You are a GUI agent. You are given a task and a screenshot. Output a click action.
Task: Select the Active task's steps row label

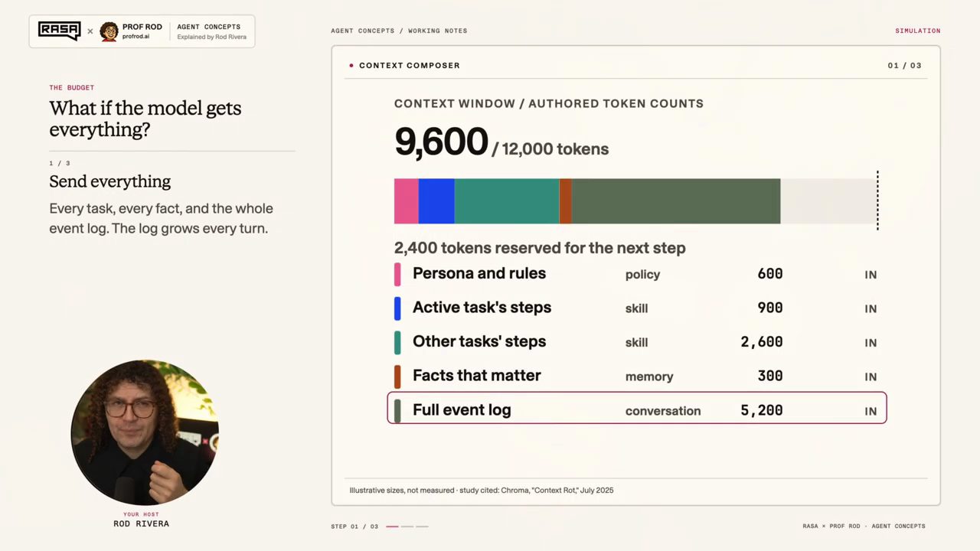click(482, 308)
